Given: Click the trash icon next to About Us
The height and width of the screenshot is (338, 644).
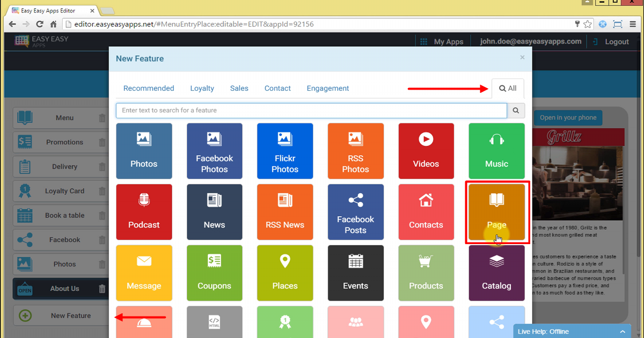Looking at the screenshot, I should click(102, 289).
